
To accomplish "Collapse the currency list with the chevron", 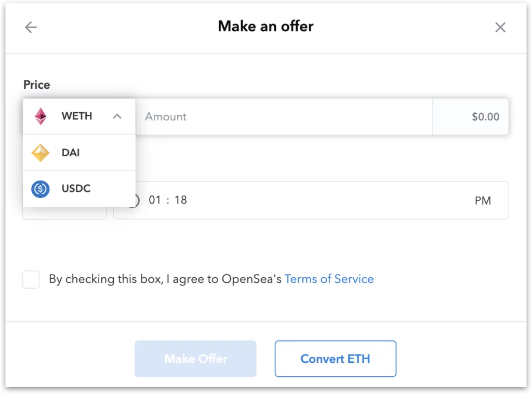I will pos(117,117).
